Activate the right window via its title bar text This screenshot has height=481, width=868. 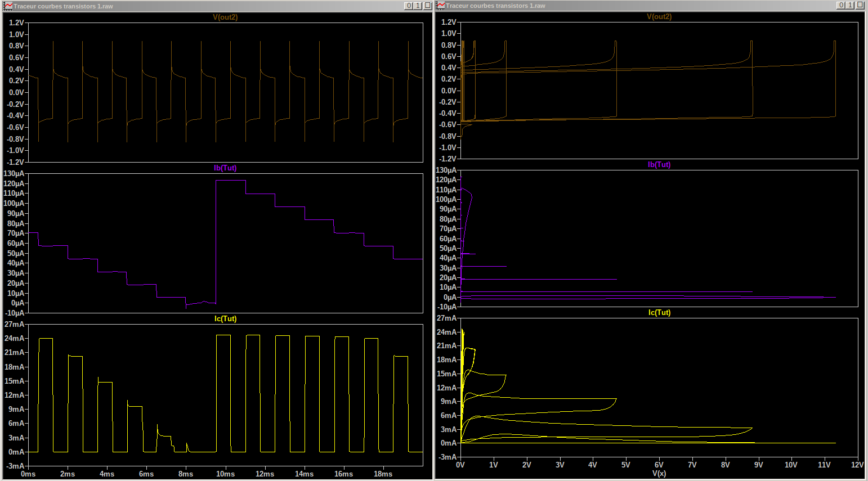[495, 6]
